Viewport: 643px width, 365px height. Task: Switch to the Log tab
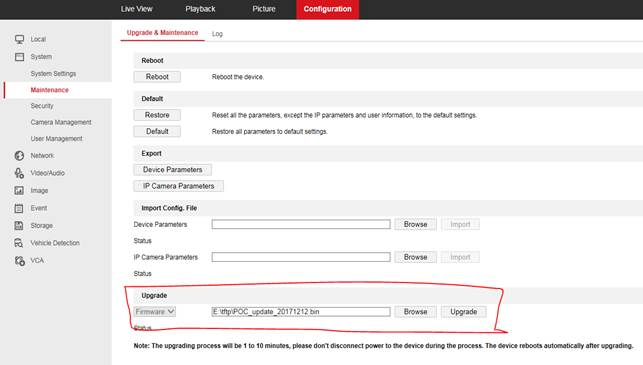pyautogui.click(x=217, y=34)
